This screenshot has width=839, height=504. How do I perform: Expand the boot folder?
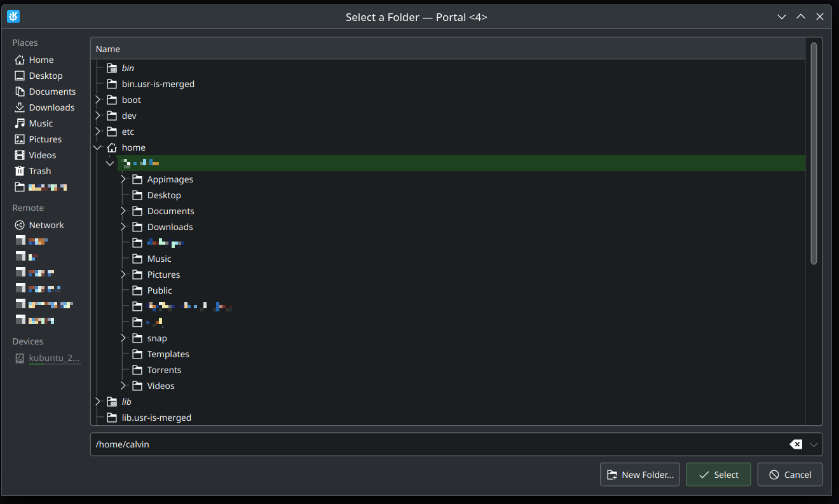98,100
